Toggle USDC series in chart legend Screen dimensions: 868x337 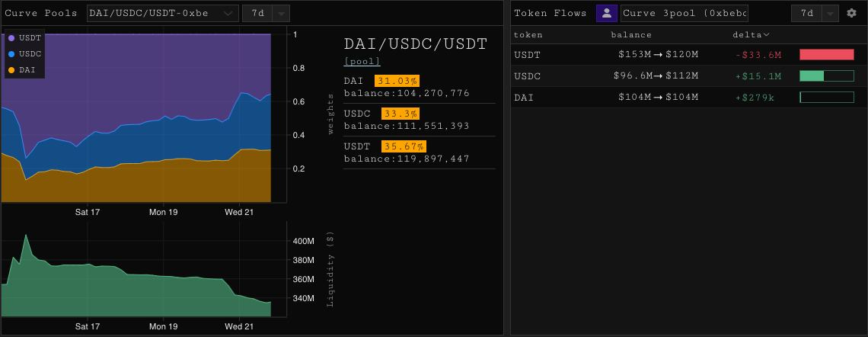tap(24, 54)
